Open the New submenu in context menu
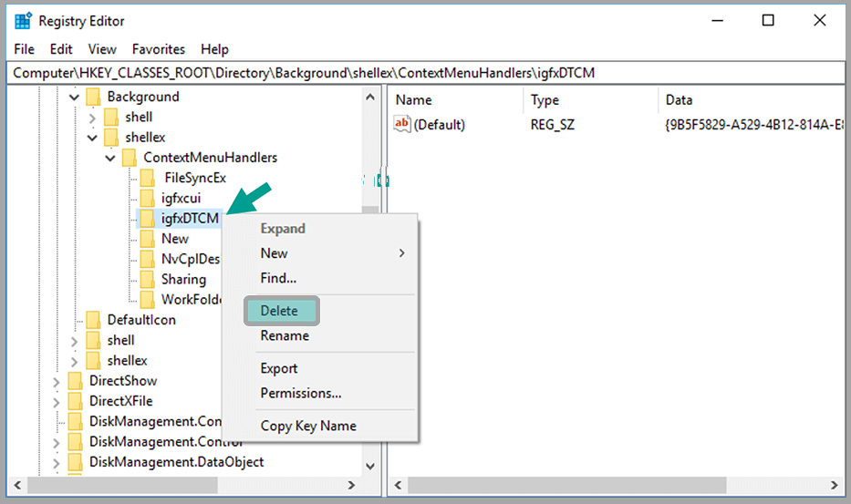This screenshot has height=504, width=851. [x=320, y=253]
